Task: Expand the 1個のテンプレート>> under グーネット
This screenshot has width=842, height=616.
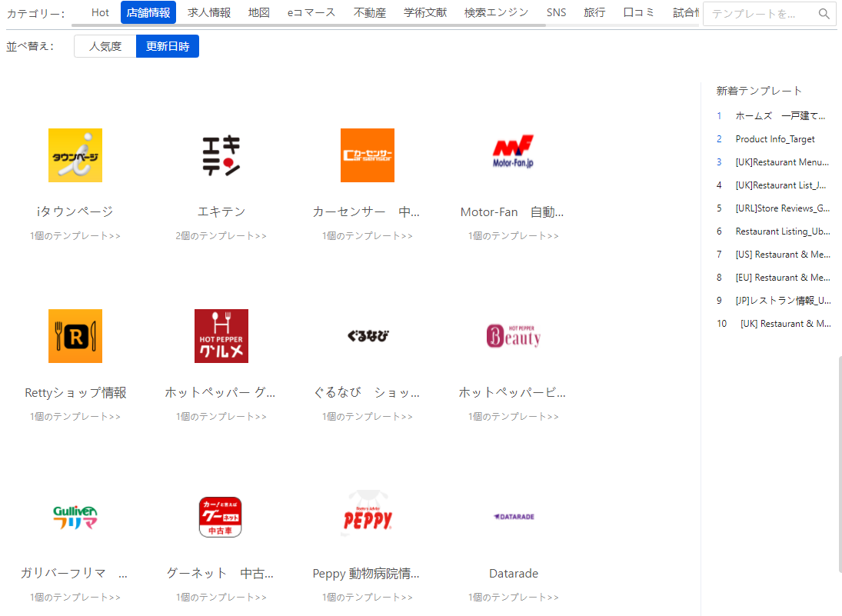Action: pos(221,598)
